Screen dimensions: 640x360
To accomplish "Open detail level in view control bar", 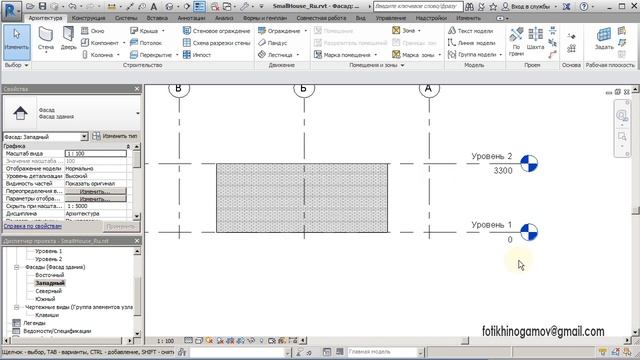I will pos(188,340).
